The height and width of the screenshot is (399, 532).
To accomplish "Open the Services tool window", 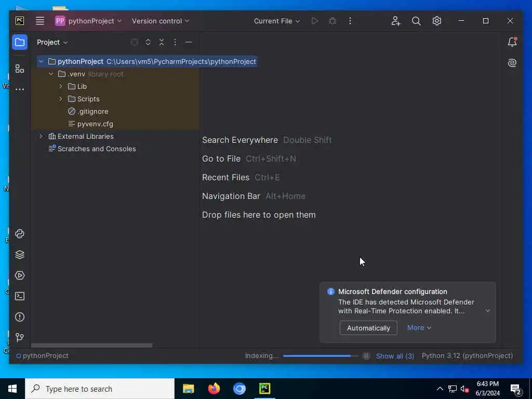I will (20, 275).
